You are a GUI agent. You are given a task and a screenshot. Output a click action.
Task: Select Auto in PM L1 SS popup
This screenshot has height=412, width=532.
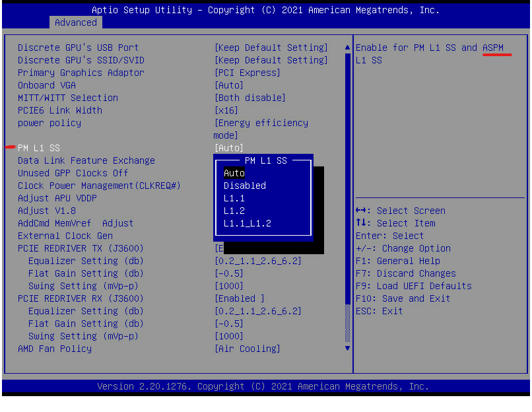(x=234, y=173)
